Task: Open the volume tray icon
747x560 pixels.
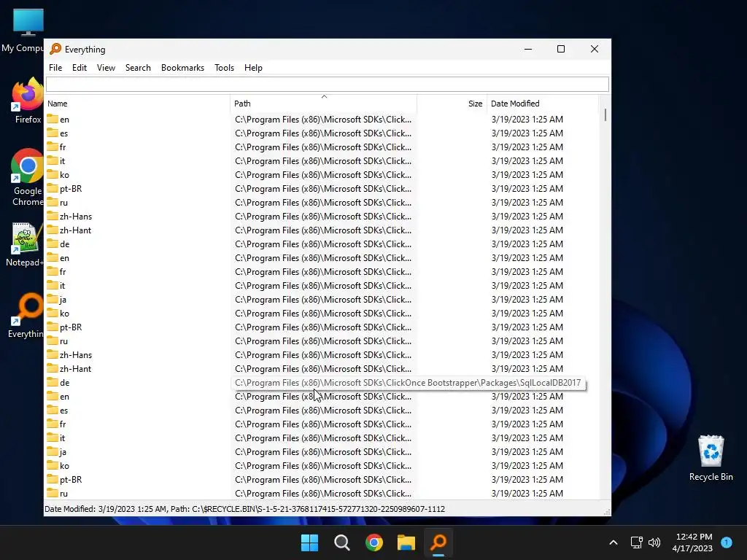Action: pos(654,542)
